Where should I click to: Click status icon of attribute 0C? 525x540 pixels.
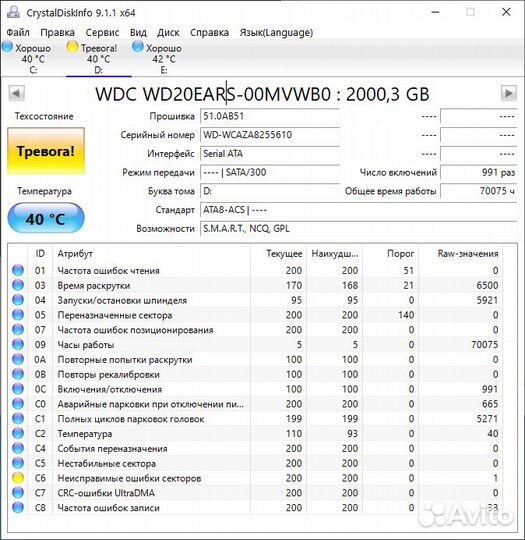[x=18, y=389]
